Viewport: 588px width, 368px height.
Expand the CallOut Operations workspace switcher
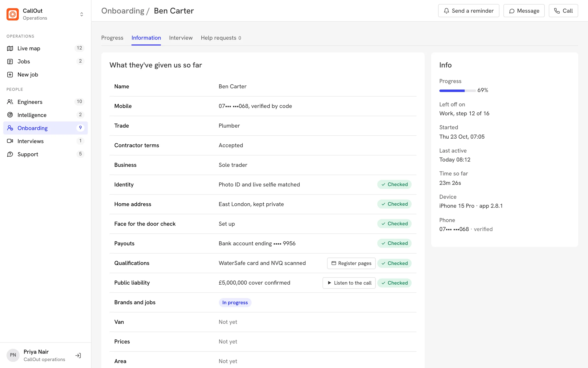(x=82, y=14)
